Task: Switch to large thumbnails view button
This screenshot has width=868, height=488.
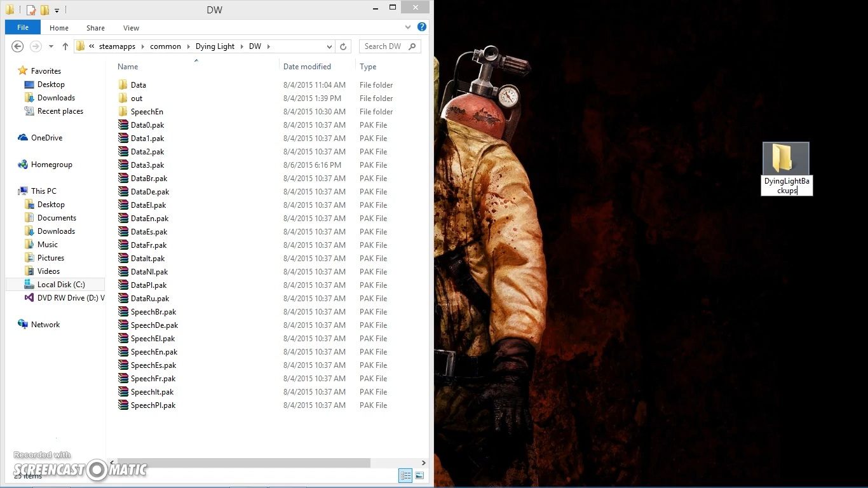Action: click(x=419, y=475)
